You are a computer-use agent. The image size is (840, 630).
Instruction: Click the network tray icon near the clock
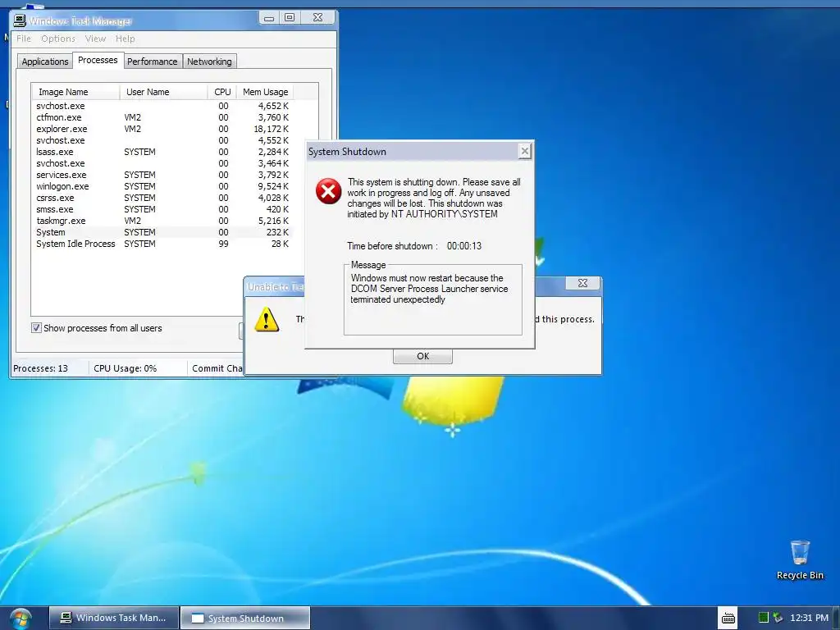click(x=778, y=618)
